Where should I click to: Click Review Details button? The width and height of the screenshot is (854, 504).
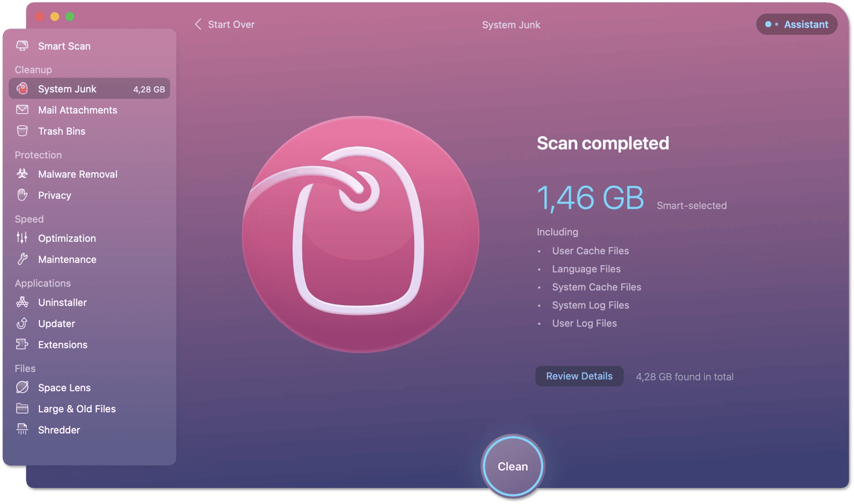pos(579,376)
